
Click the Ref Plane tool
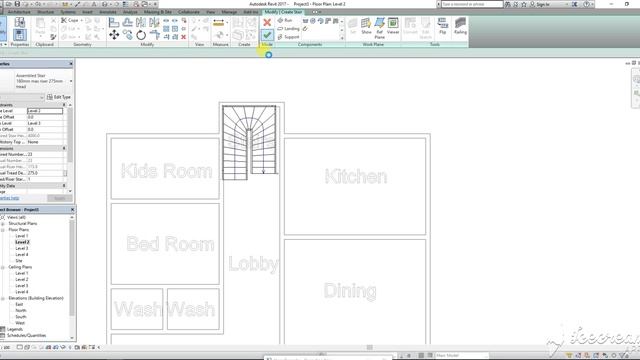380,28
